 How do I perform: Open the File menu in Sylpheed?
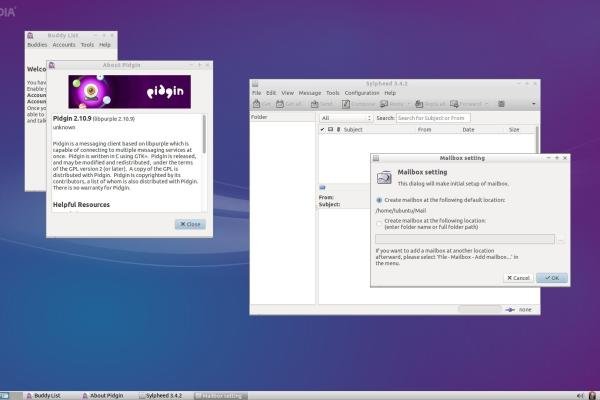tap(256, 93)
